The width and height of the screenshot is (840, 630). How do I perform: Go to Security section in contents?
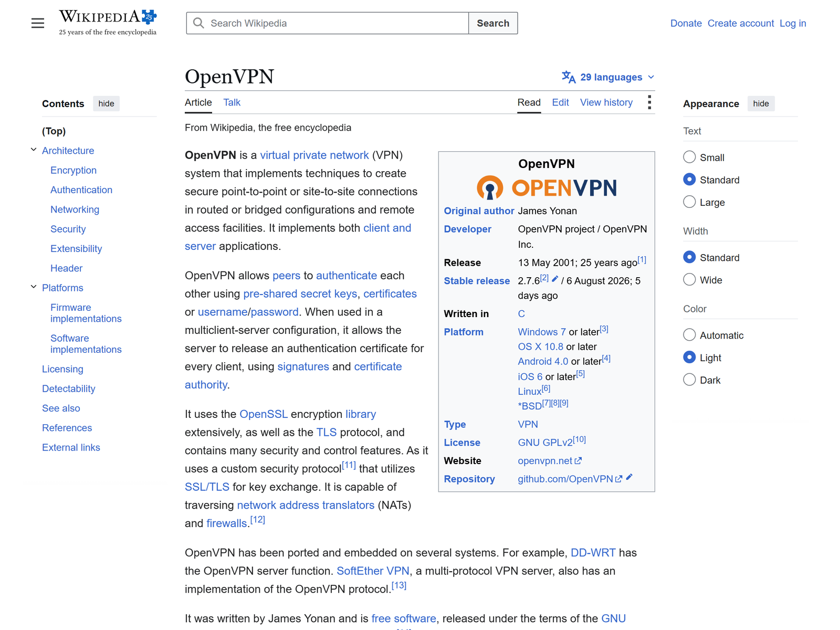click(68, 229)
